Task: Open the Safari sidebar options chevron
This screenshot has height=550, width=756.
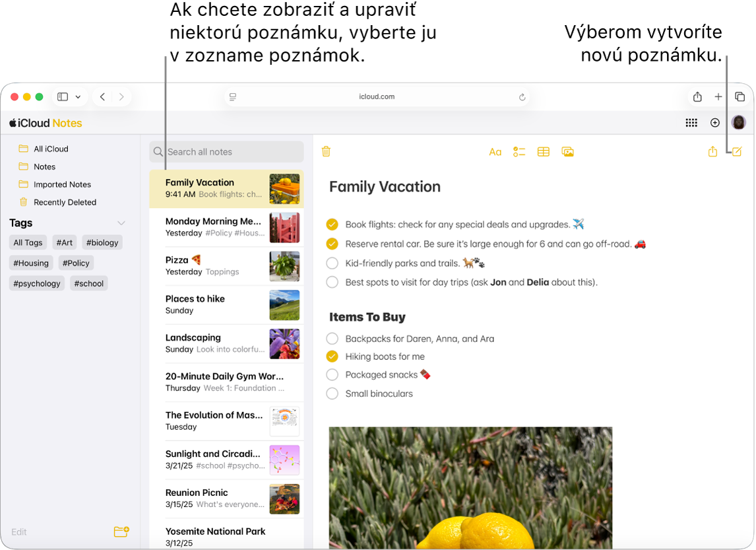Action: point(79,96)
